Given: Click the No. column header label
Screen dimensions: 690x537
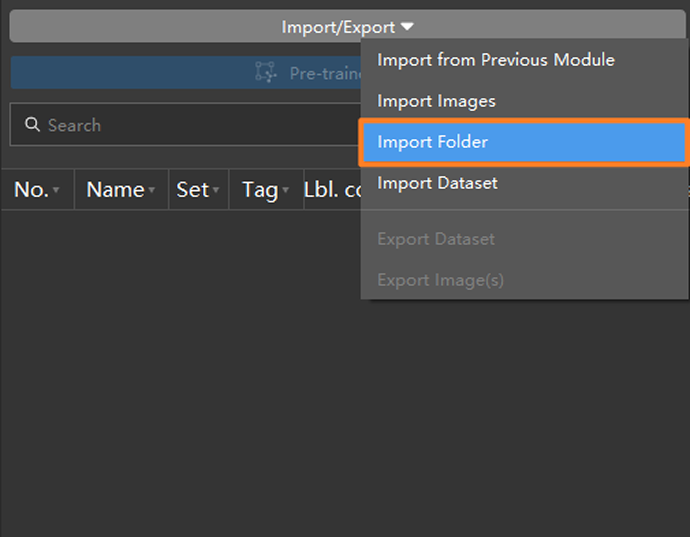Looking at the screenshot, I should (31, 190).
